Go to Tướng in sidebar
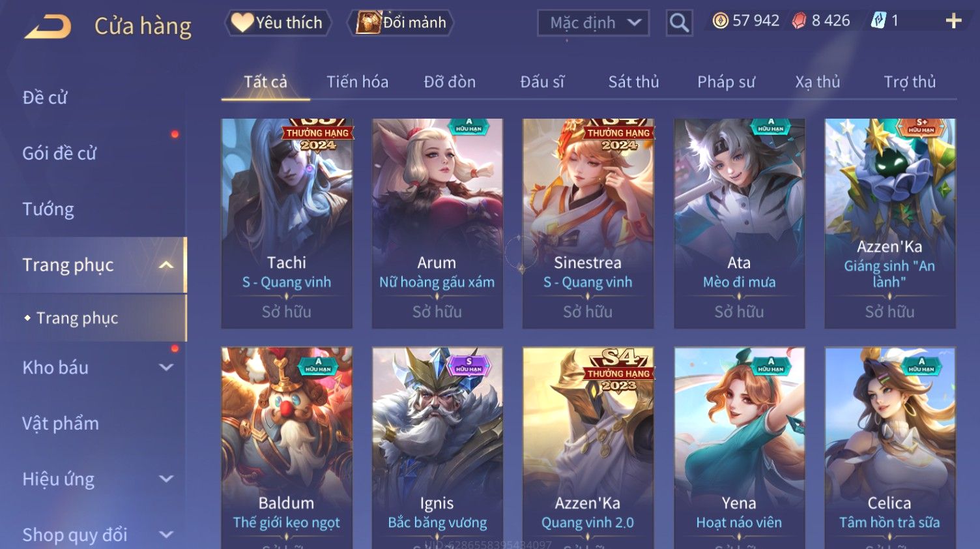The height and width of the screenshot is (549, 980). point(48,209)
